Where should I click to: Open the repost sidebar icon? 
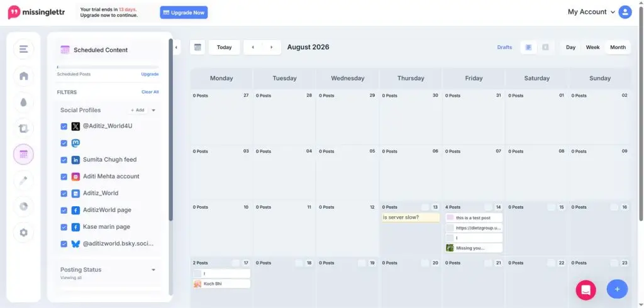(x=23, y=128)
